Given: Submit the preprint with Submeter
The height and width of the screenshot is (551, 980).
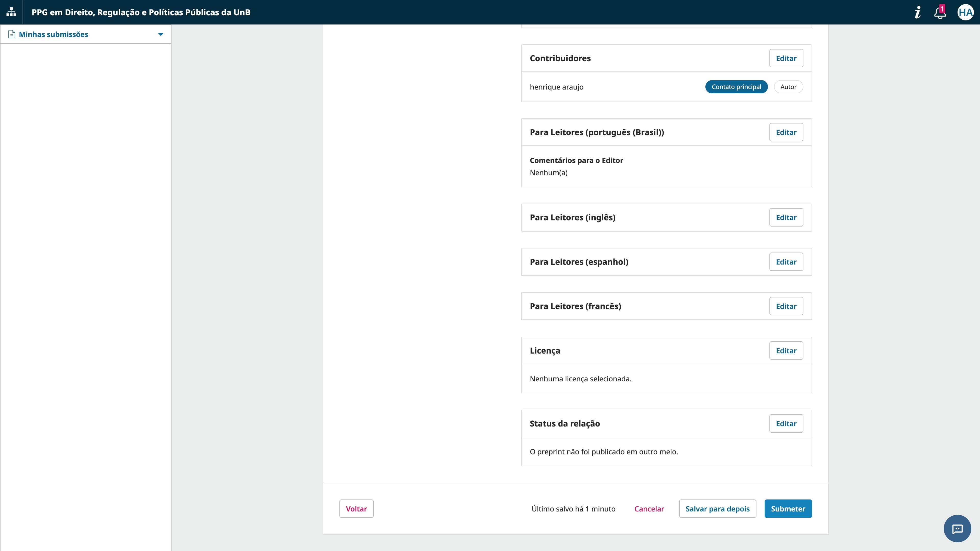Looking at the screenshot, I should point(788,508).
